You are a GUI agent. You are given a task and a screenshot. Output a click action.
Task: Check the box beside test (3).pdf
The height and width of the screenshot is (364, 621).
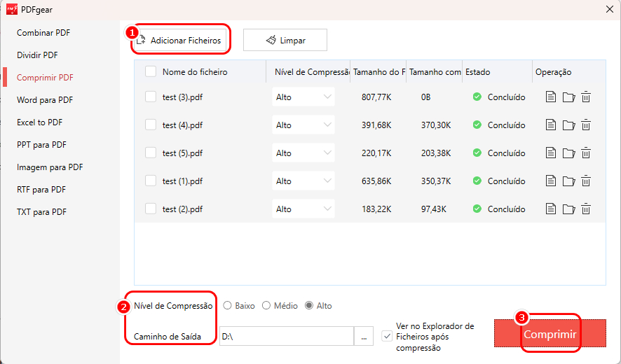tap(151, 97)
